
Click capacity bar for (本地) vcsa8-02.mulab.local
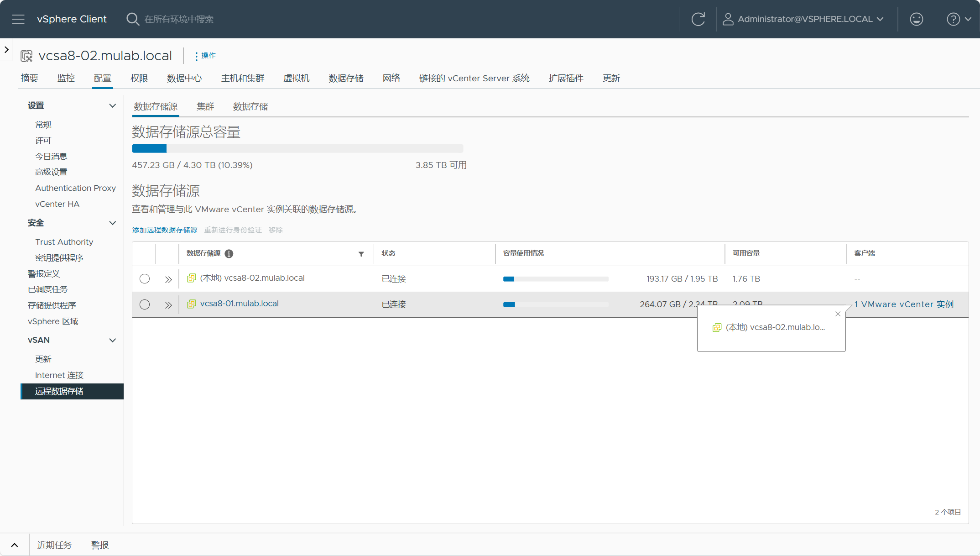click(x=556, y=279)
